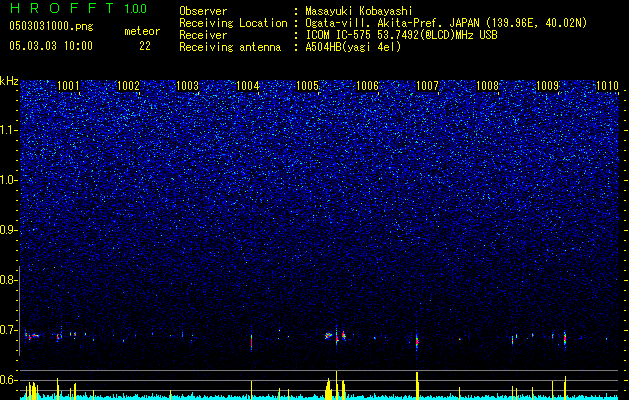This screenshot has width=629, height=400.
Task: Click the date 05.03.03 10:00
Action: (51, 46)
